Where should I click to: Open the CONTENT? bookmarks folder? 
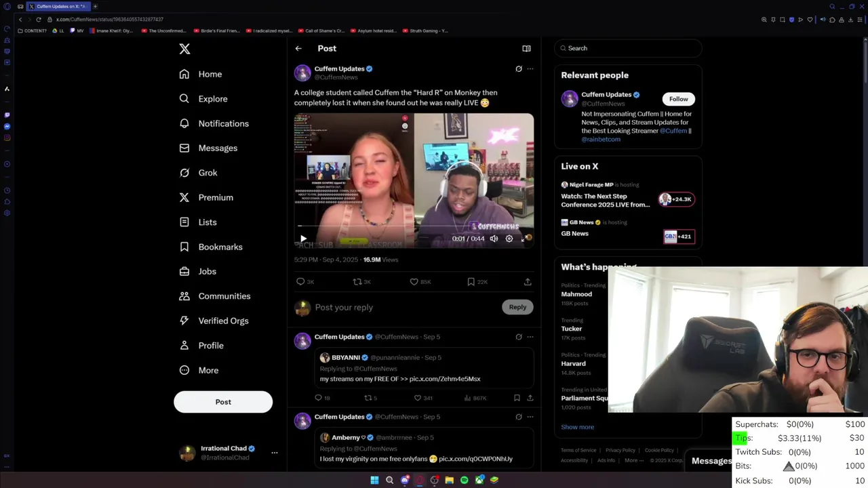pyautogui.click(x=33, y=30)
